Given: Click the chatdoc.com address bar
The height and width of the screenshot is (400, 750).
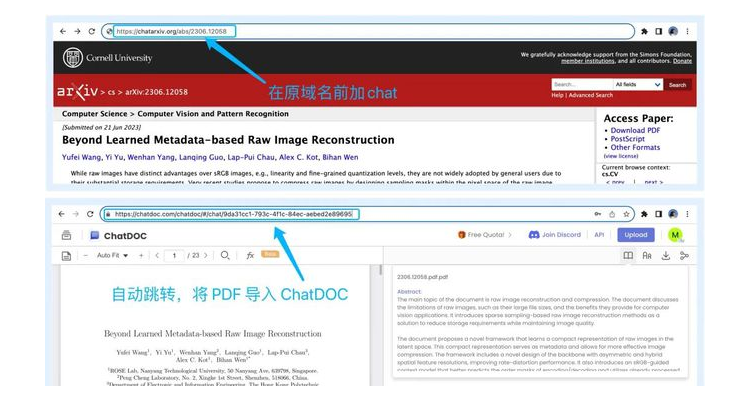Looking at the screenshot, I should click(367, 214).
